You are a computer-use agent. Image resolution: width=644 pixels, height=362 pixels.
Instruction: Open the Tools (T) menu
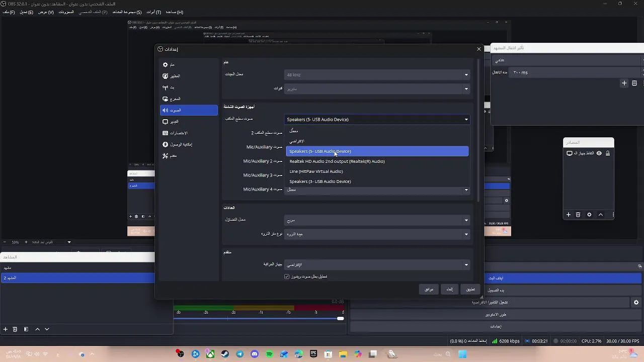tap(153, 12)
